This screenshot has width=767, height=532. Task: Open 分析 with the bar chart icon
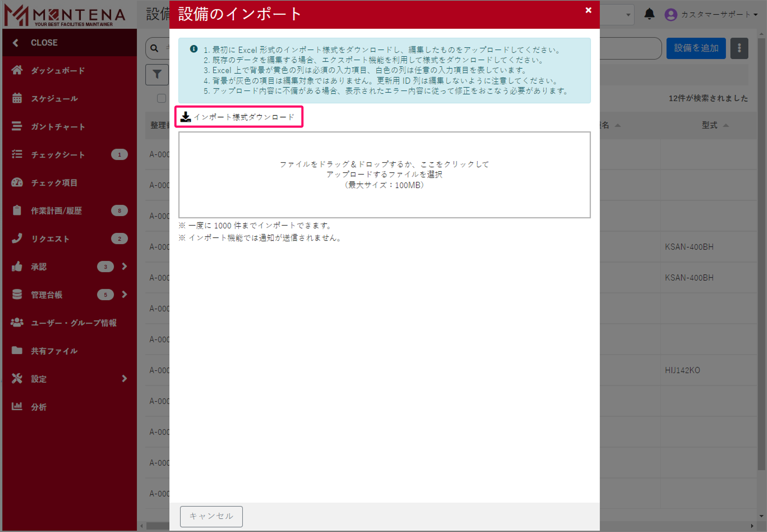coord(17,407)
